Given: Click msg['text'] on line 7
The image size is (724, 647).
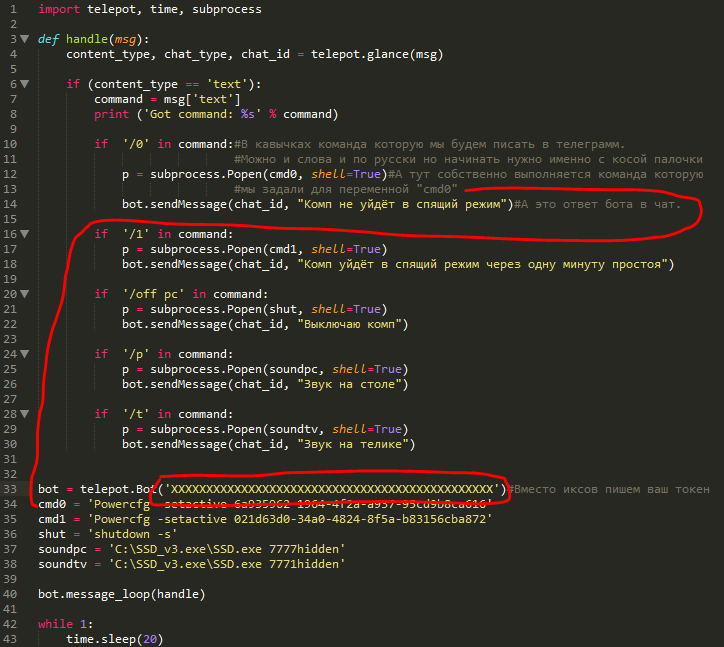Looking at the screenshot, I should 202,99.
